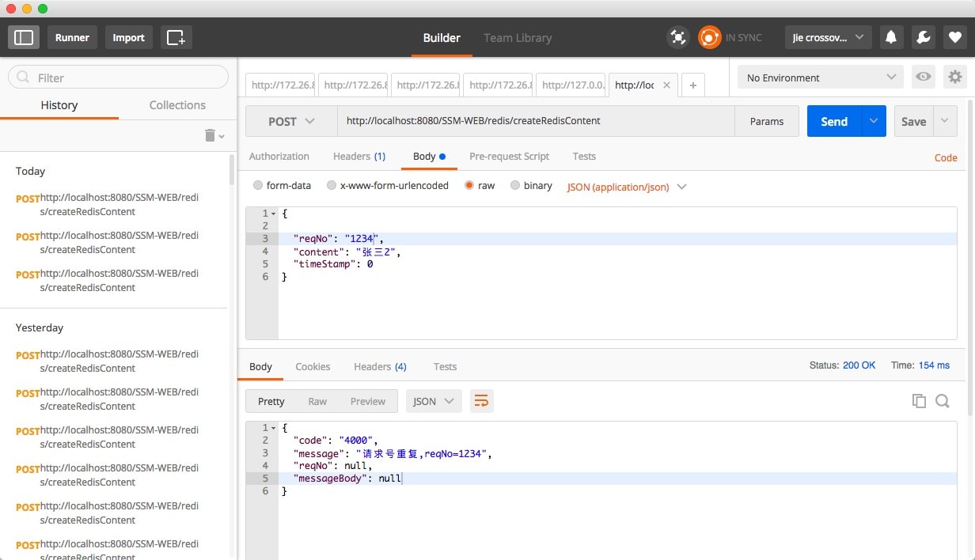This screenshot has height=560, width=975.
Task: Click the Filter input field
Action: point(118,78)
